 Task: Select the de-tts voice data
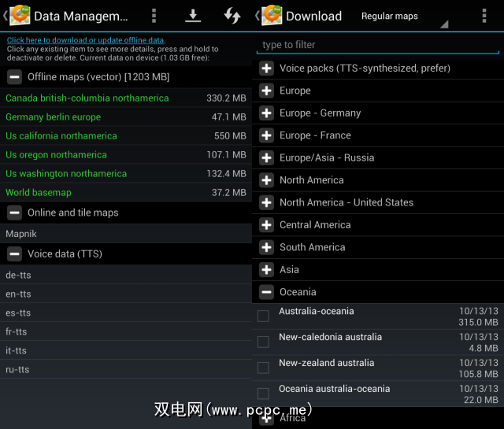point(126,275)
